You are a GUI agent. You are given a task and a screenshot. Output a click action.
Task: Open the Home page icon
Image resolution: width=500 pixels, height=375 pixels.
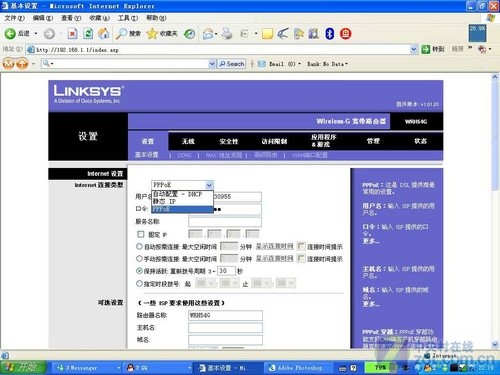click(x=104, y=33)
